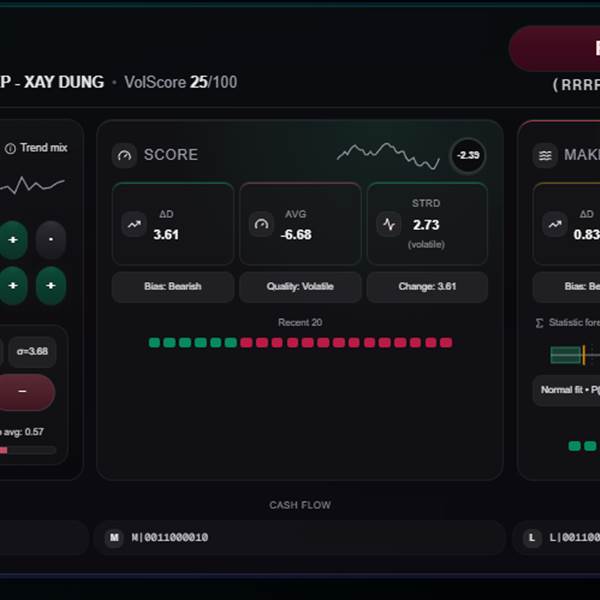Click the AVG gauge icon
Screen dimensions: 600x600
tap(261, 224)
